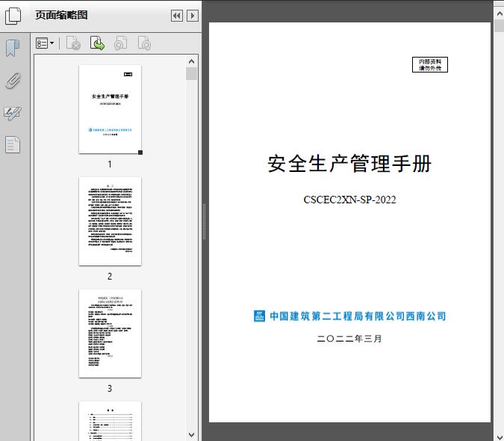Open the Attachments paperclip panel
Image resolution: width=504 pixels, height=441 pixels.
13,81
